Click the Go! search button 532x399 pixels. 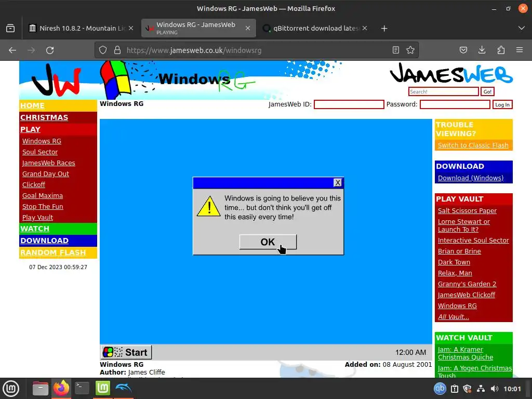coord(487,91)
